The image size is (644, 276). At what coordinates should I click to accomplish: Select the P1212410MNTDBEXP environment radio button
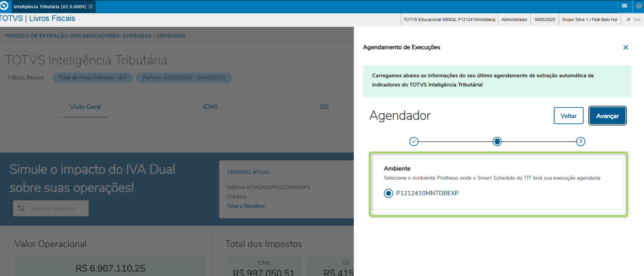point(388,193)
